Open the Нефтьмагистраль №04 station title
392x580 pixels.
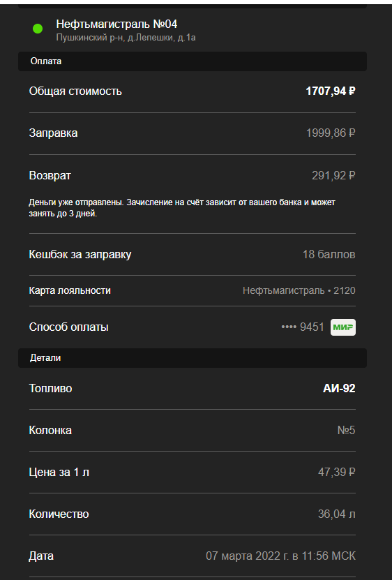pos(116,24)
